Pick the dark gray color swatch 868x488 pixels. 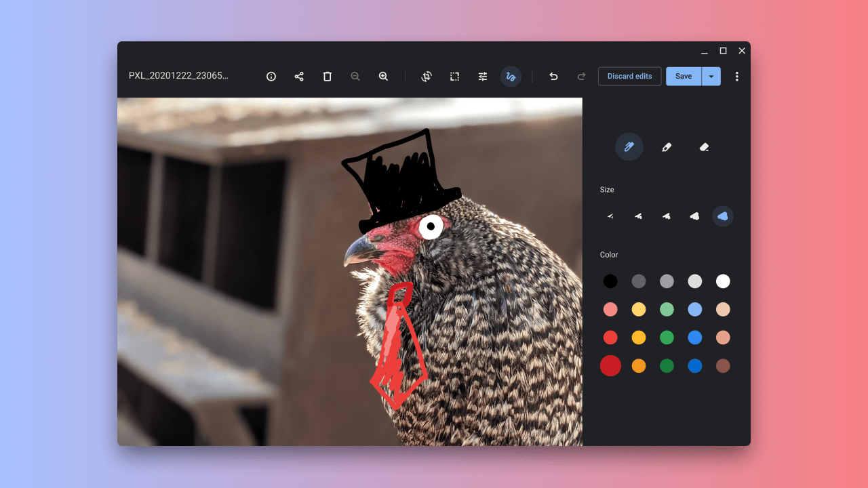[638, 281]
